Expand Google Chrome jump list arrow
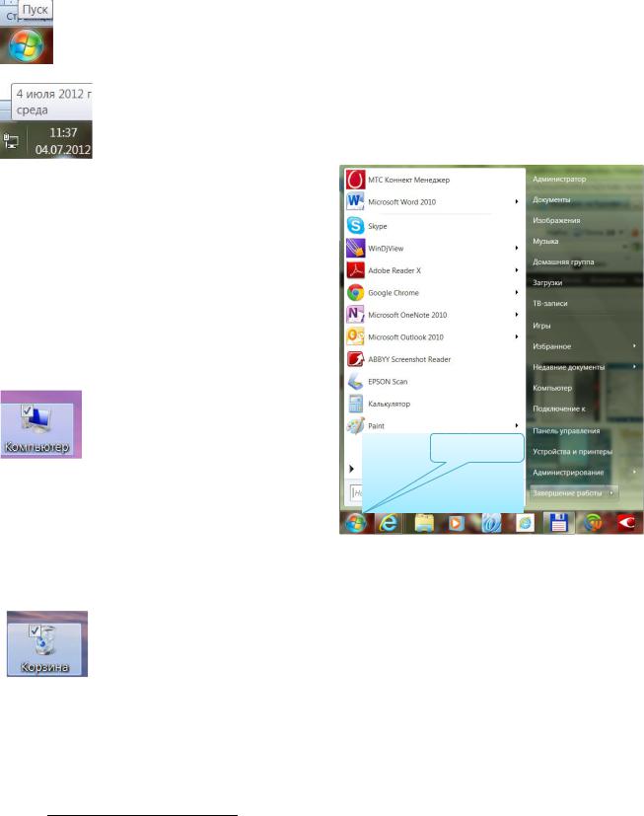 click(517, 292)
